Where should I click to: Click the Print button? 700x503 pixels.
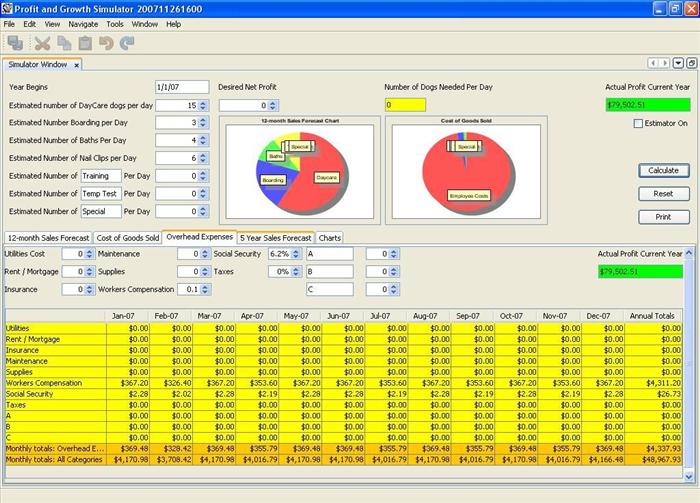[663, 217]
